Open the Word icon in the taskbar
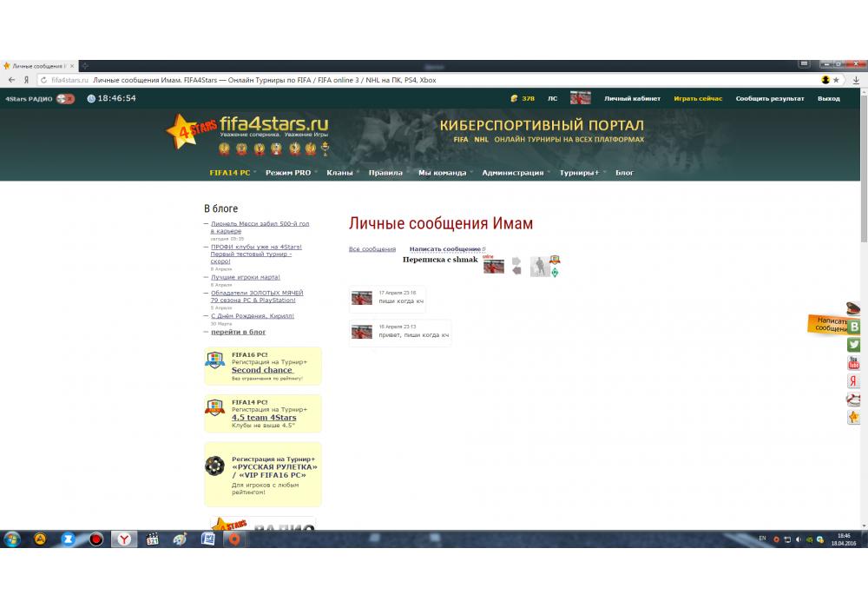 (x=208, y=539)
